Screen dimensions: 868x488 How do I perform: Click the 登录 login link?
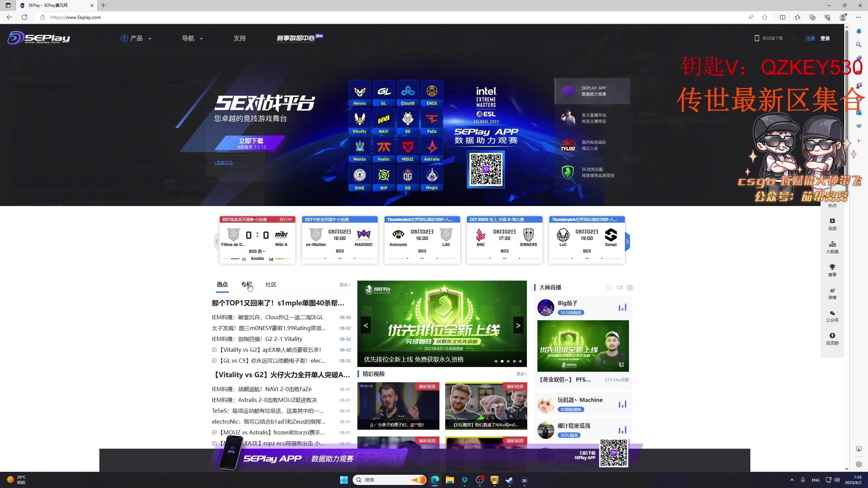coord(825,38)
